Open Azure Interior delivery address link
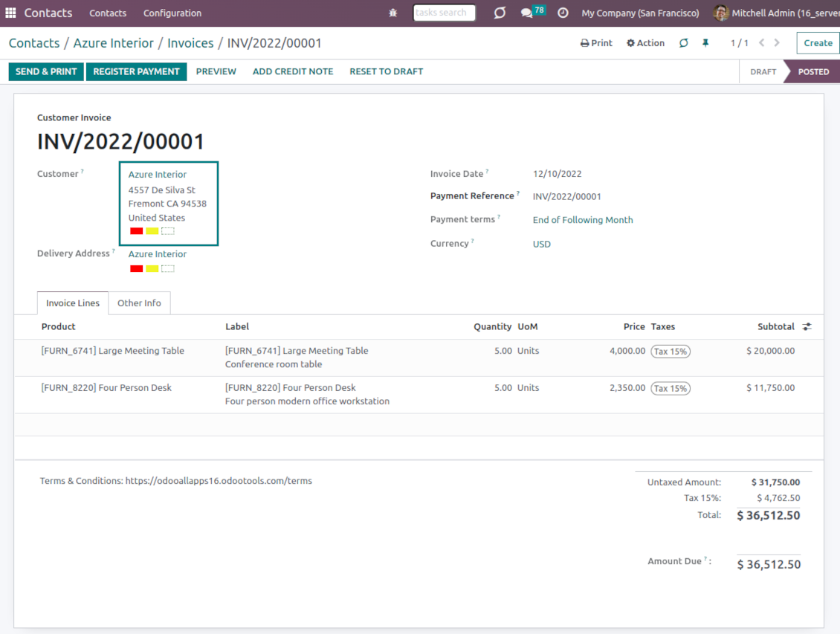 [158, 254]
